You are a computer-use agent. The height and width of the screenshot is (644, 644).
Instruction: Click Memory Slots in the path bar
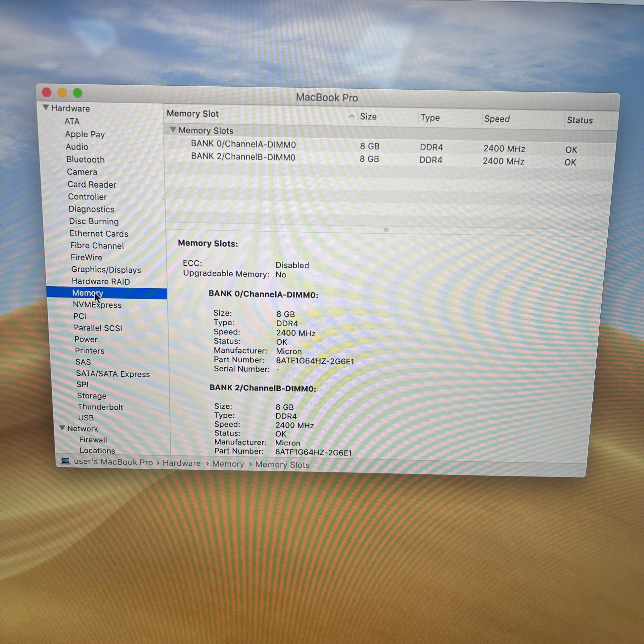pyautogui.click(x=282, y=465)
